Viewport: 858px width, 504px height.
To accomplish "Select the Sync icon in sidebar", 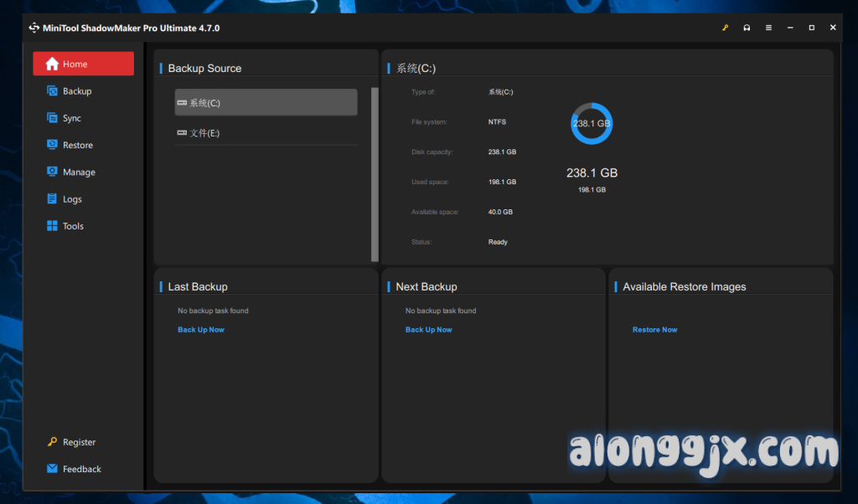I will pyautogui.click(x=52, y=118).
